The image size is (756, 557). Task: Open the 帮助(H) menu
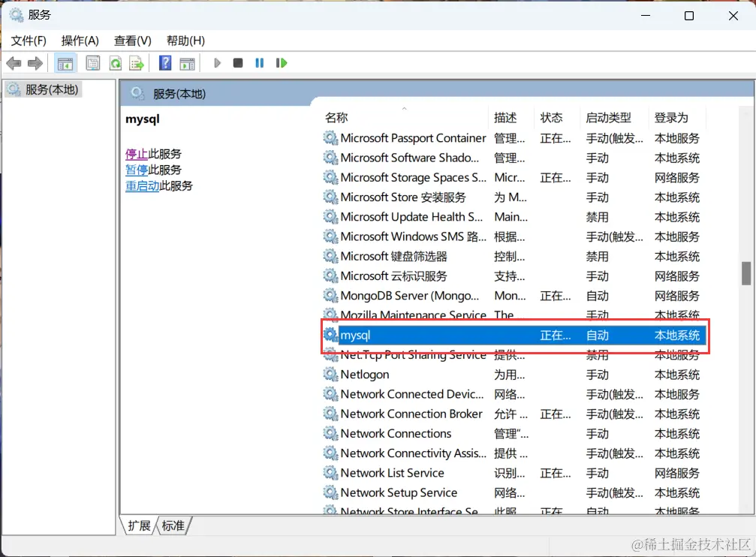tap(185, 41)
